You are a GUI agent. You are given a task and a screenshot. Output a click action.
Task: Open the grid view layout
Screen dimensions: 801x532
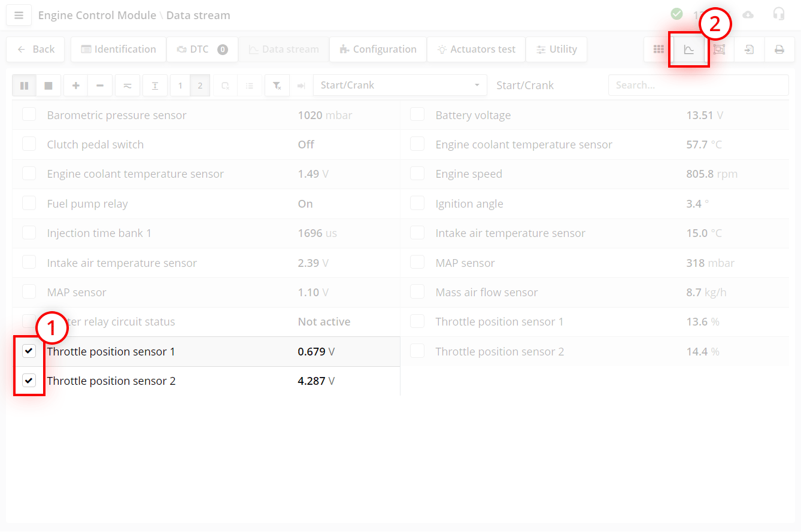659,49
